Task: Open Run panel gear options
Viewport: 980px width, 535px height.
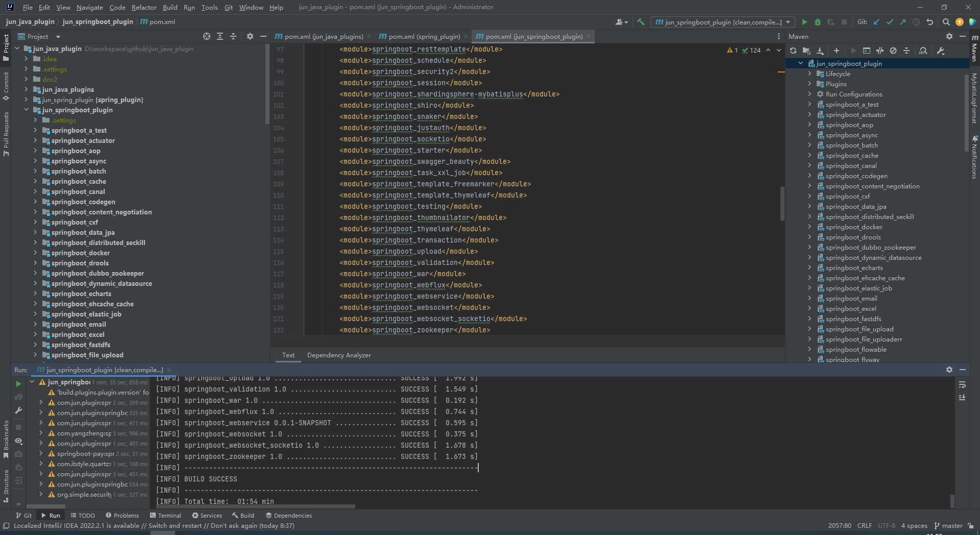Action: [x=949, y=370]
